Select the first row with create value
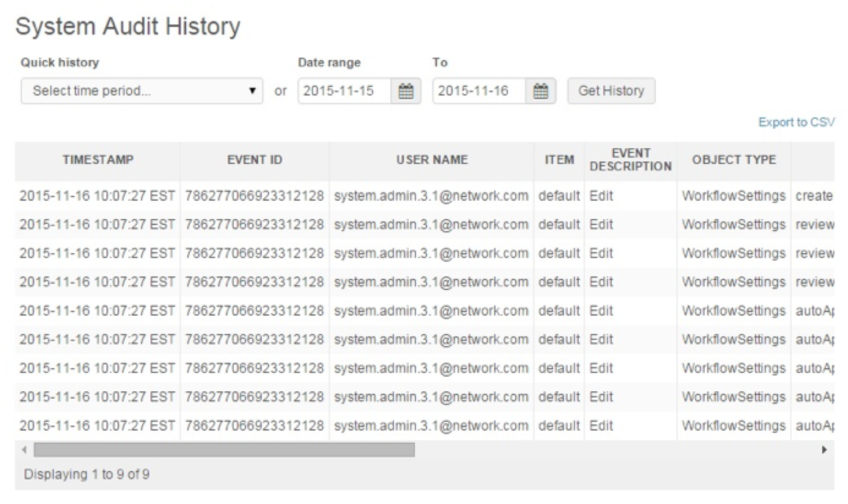Image resolution: width=848 pixels, height=504 pixels. click(813, 196)
